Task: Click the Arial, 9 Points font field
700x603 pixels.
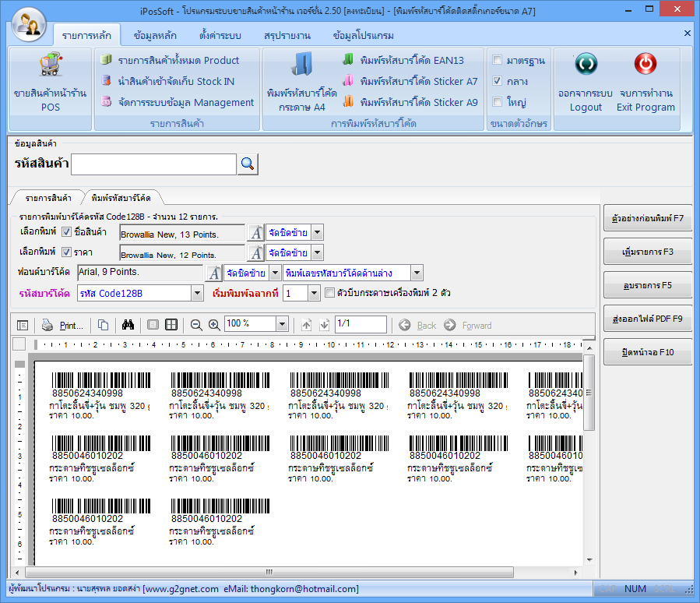Action: point(140,273)
